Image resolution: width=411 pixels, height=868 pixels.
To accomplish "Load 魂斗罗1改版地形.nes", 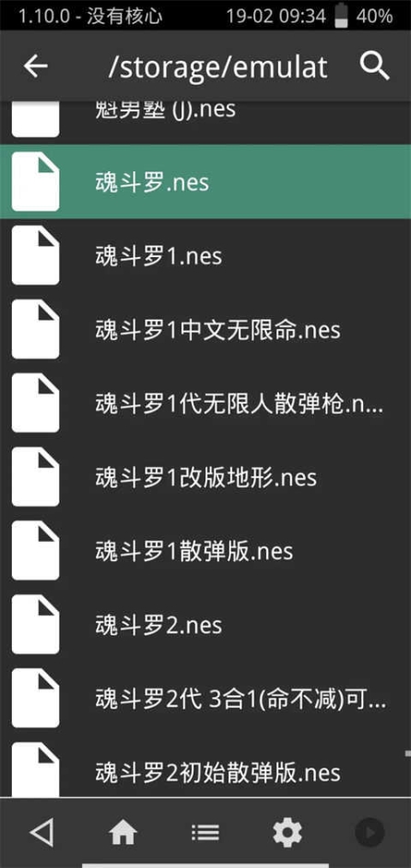I will 205,476.
